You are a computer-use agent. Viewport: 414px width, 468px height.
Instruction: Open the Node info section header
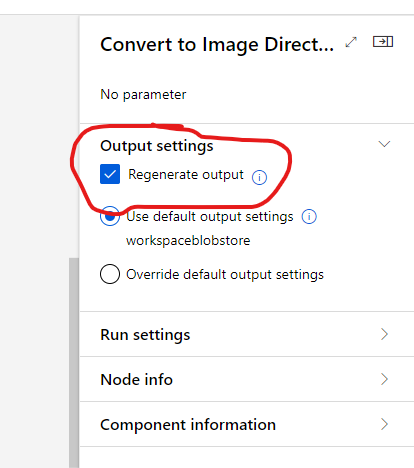point(247,379)
